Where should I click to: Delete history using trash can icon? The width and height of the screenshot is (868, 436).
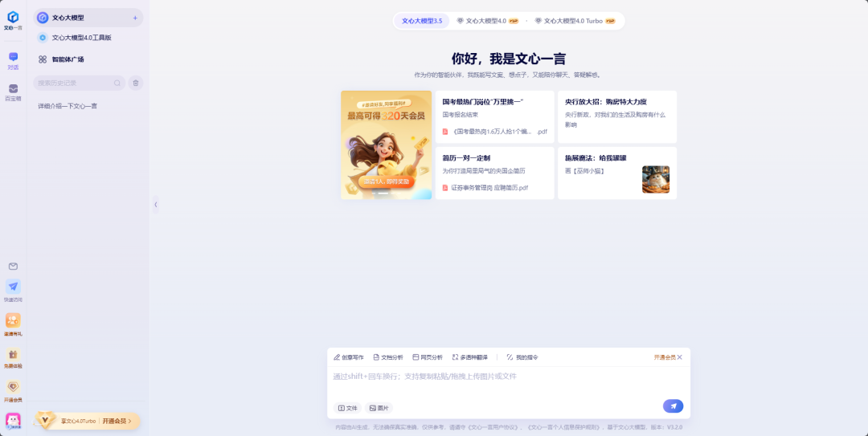[x=136, y=83]
